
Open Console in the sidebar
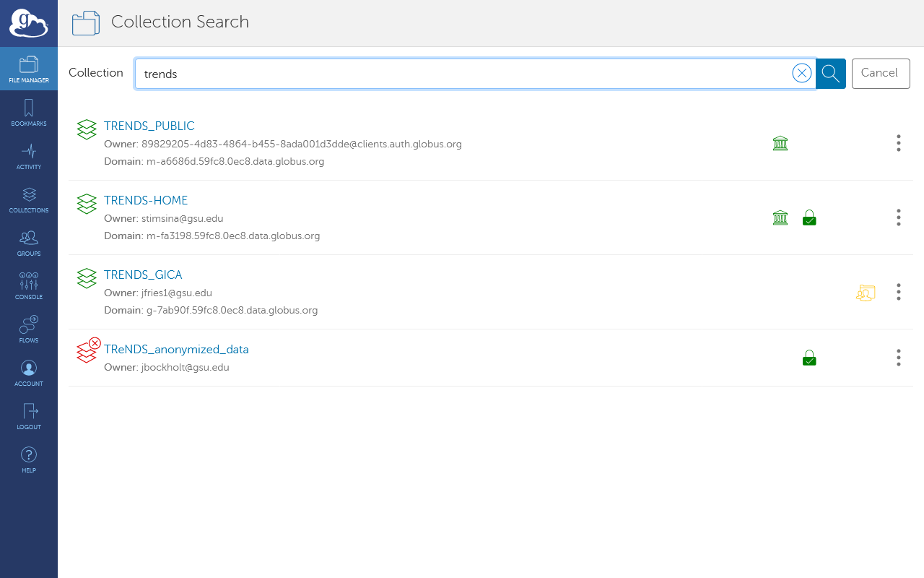tap(29, 286)
